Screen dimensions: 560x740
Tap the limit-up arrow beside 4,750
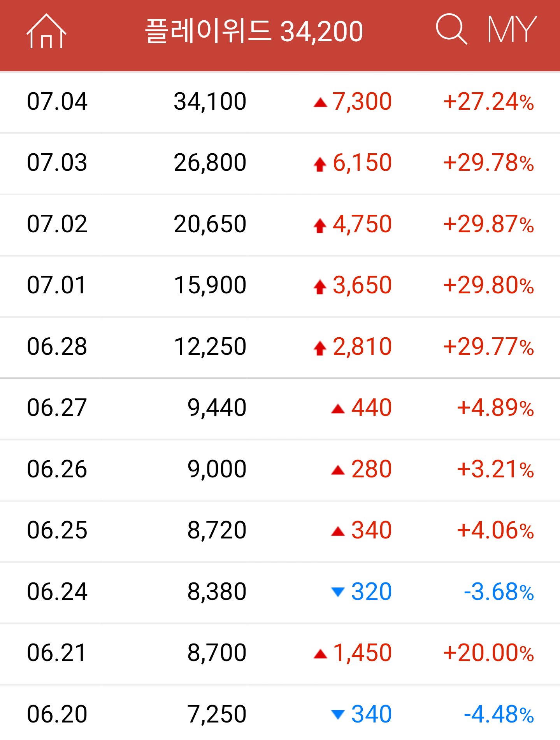(320, 226)
